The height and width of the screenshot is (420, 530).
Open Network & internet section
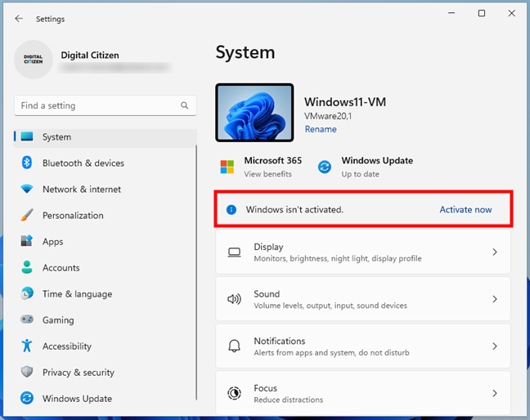(x=105, y=189)
